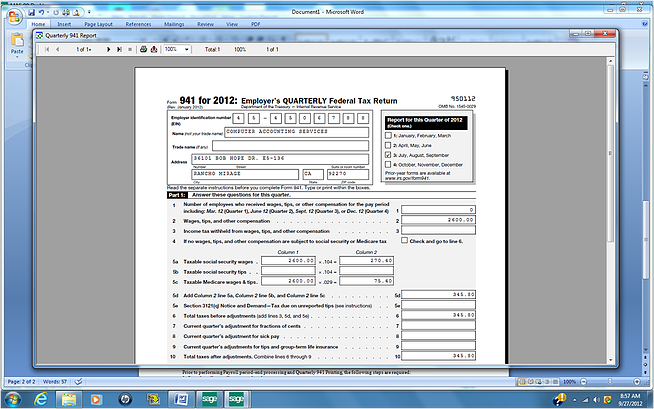Check quarter 4: October, November, December

(388, 165)
